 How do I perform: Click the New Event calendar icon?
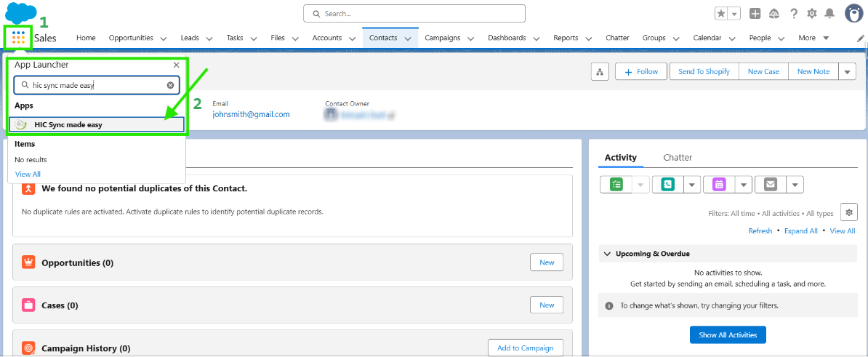[x=718, y=184]
